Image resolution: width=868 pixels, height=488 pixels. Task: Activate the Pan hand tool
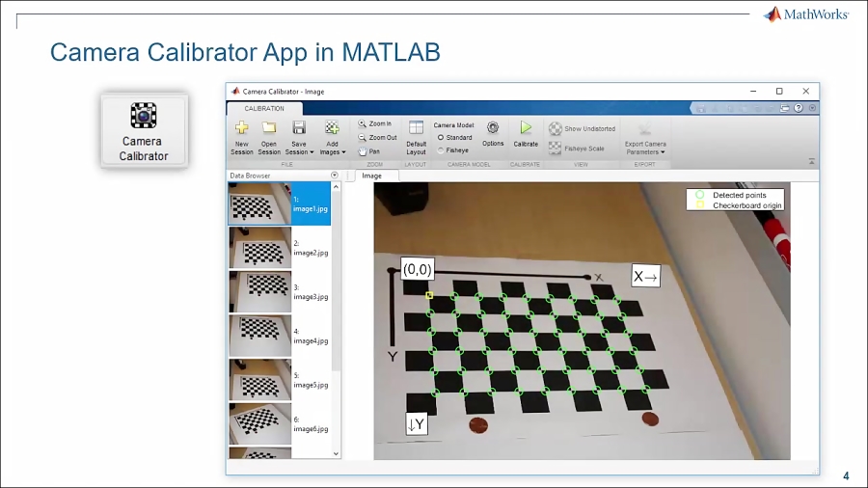click(368, 151)
